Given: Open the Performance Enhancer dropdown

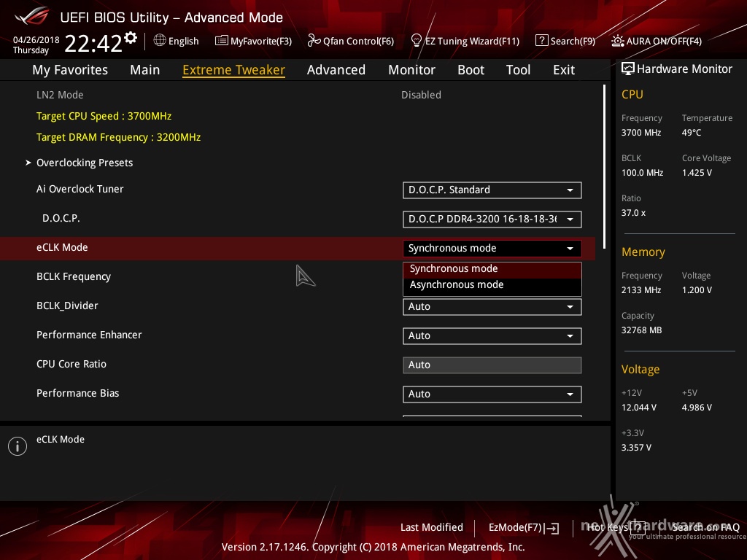Looking at the screenshot, I should pos(492,335).
